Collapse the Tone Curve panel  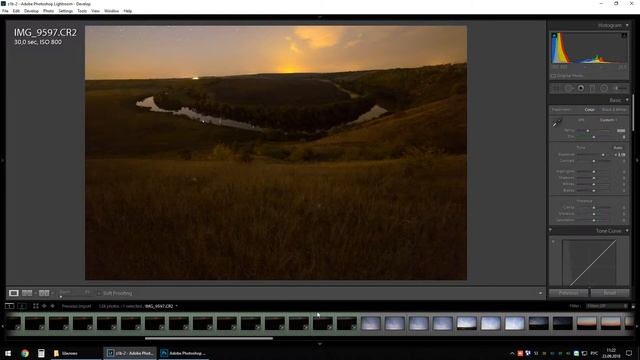pyautogui.click(x=627, y=231)
